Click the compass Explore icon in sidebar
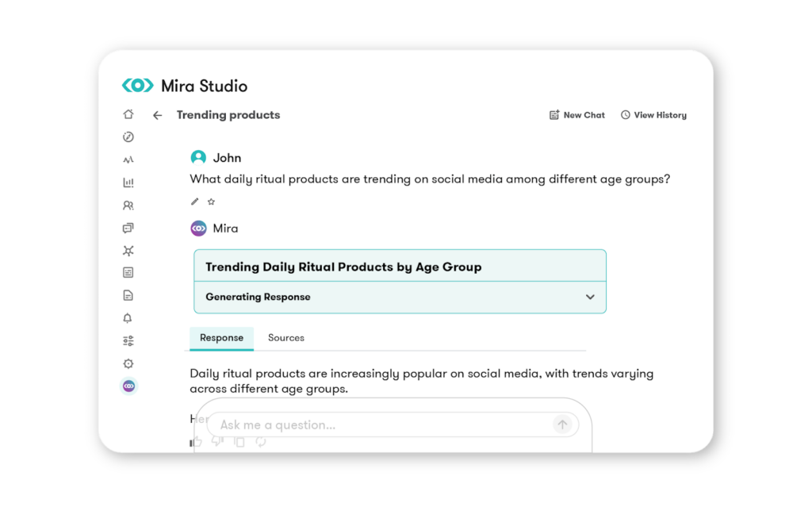The height and width of the screenshot is (507, 812). pyautogui.click(x=128, y=137)
